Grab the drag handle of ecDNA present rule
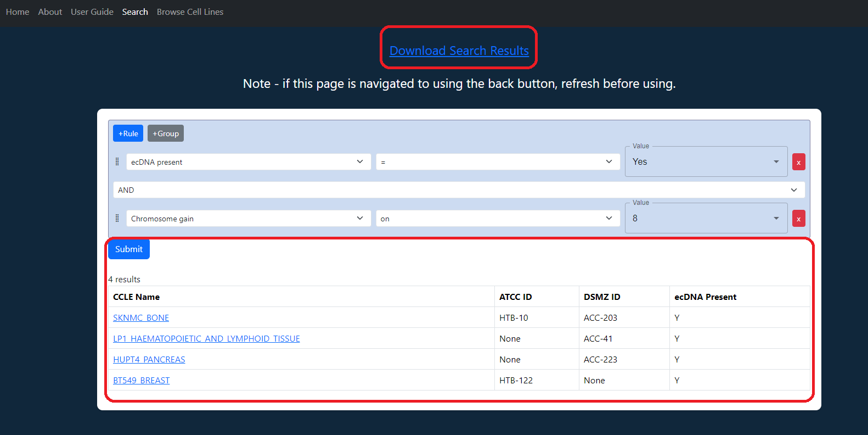868x435 pixels. 117,161
